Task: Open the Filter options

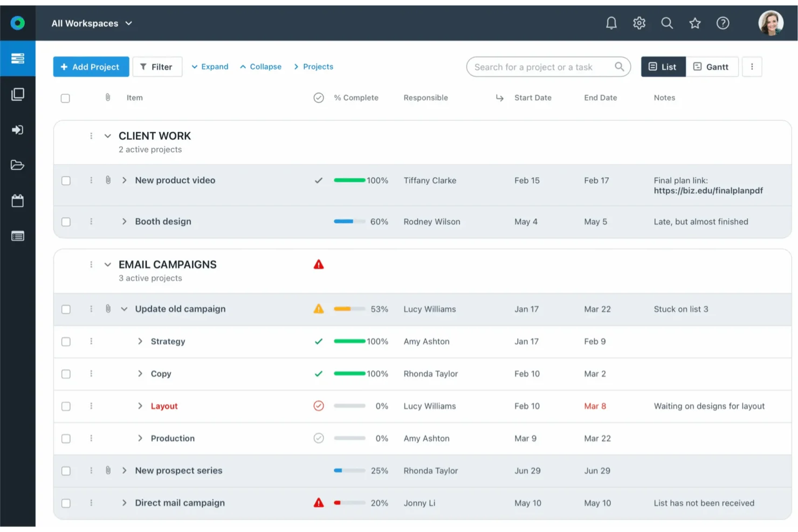Action: pyautogui.click(x=157, y=66)
